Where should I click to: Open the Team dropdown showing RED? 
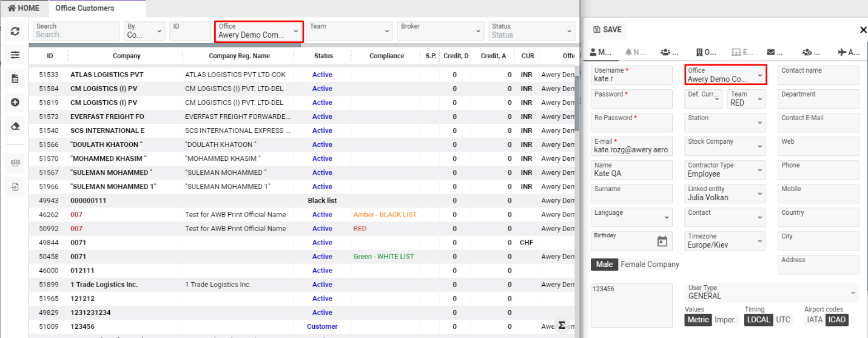[747, 98]
